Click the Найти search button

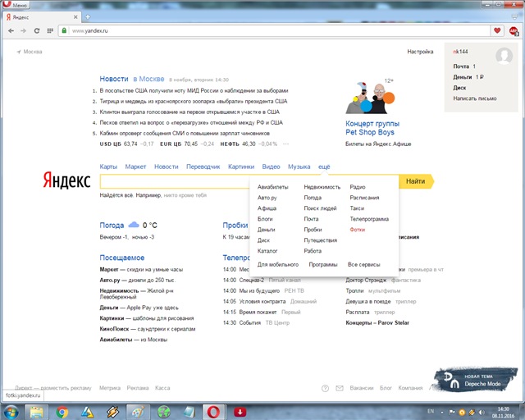point(416,181)
